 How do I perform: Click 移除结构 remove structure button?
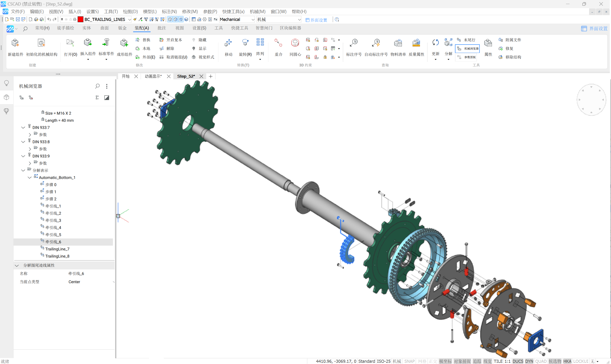(510, 57)
